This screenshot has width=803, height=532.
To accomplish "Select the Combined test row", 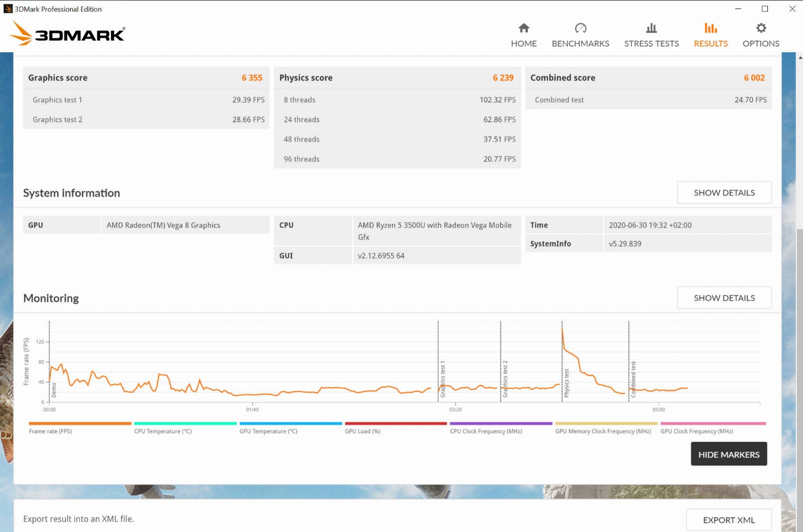I will 648,100.
